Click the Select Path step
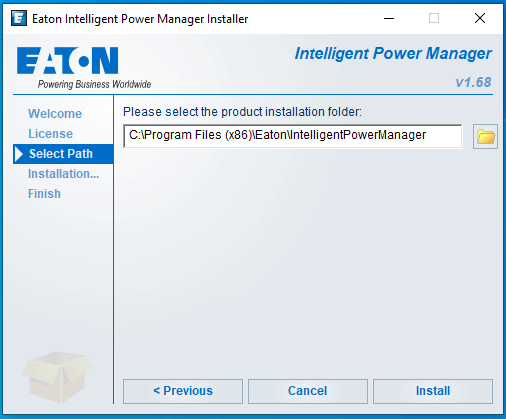 click(x=63, y=154)
